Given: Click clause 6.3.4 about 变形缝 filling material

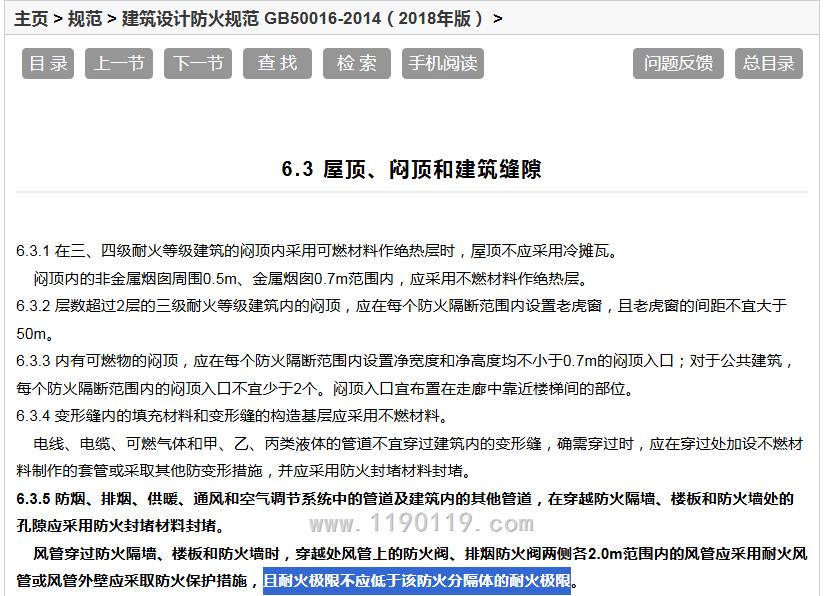Looking at the screenshot, I should 232,416.
